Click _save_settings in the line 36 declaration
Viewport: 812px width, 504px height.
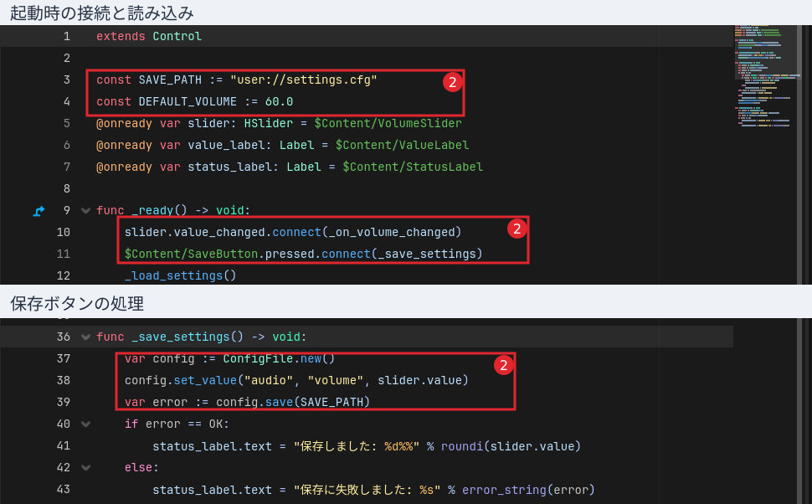[x=180, y=337]
